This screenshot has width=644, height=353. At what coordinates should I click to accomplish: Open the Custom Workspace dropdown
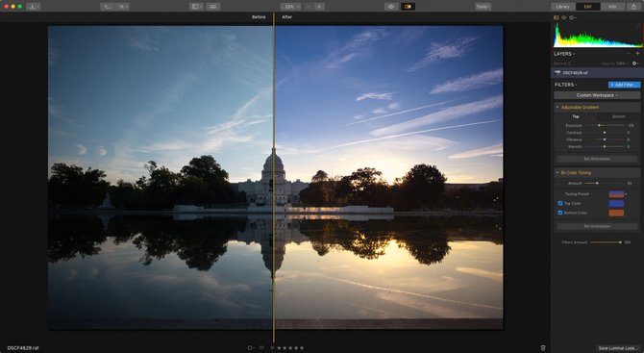click(x=597, y=95)
